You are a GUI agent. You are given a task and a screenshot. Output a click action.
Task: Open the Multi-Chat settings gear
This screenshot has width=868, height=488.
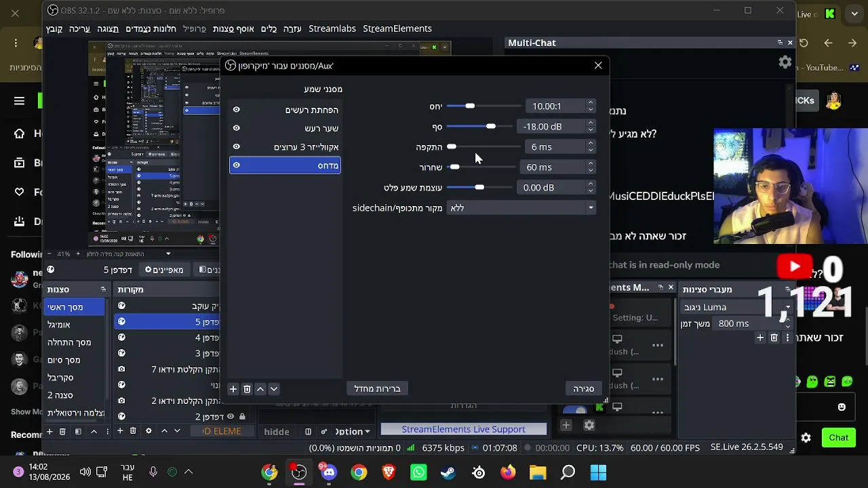tap(785, 62)
